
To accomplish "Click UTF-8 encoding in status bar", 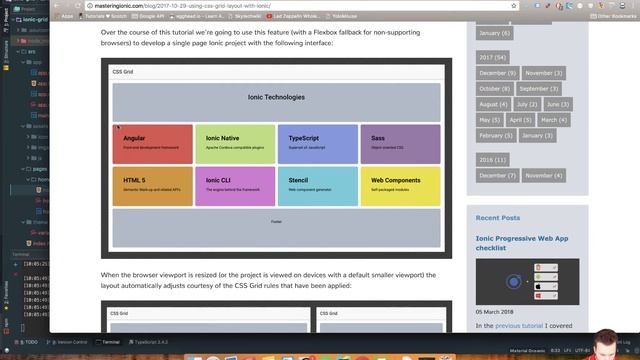I will click(x=582, y=351).
